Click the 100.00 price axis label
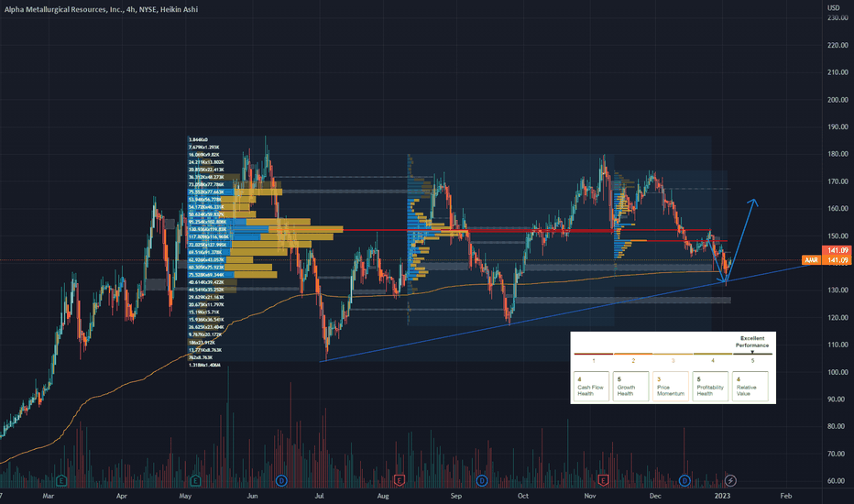The image size is (854, 504). [x=838, y=372]
